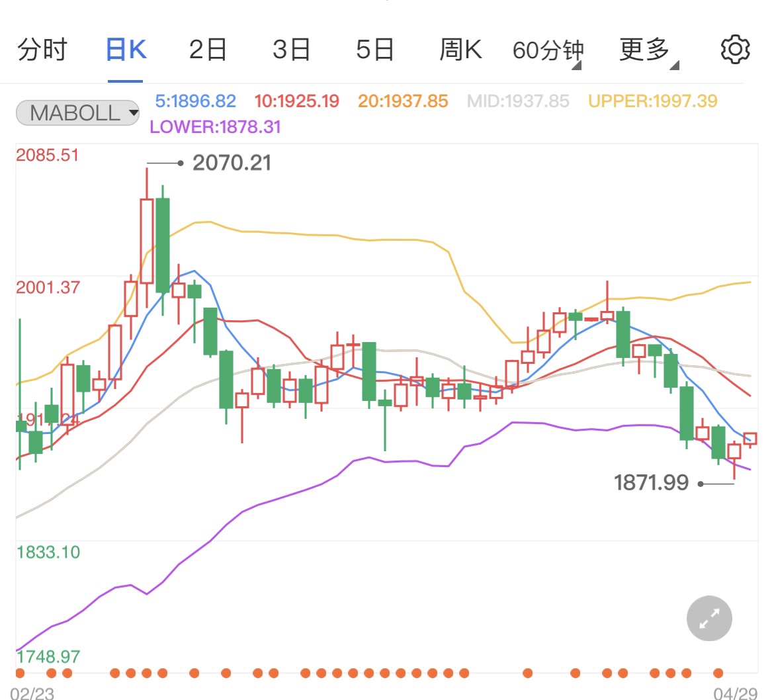Click the 2070.21 high price label
The image size is (774, 700).
232,163
